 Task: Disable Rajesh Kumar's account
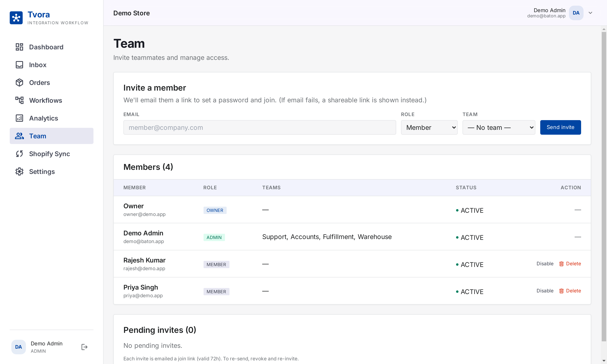click(x=545, y=264)
